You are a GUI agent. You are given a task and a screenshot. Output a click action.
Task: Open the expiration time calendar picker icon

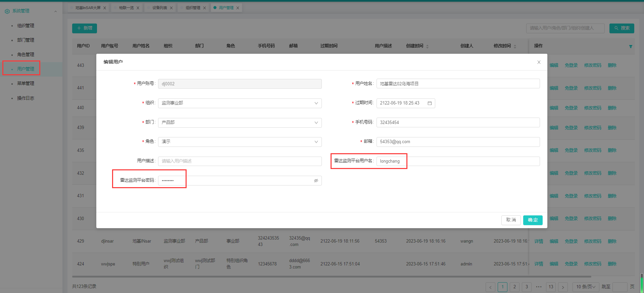pyautogui.click(x=430, y=103)
